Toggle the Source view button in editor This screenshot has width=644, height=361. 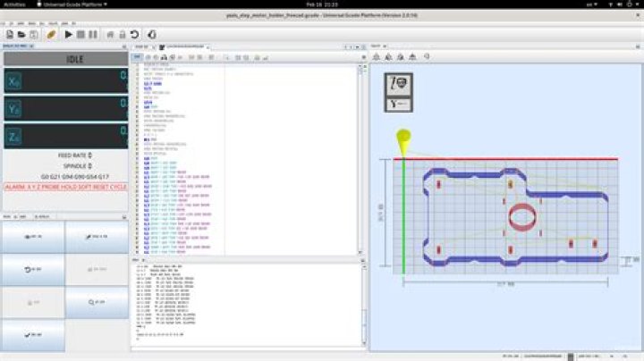tap(137, 57)
